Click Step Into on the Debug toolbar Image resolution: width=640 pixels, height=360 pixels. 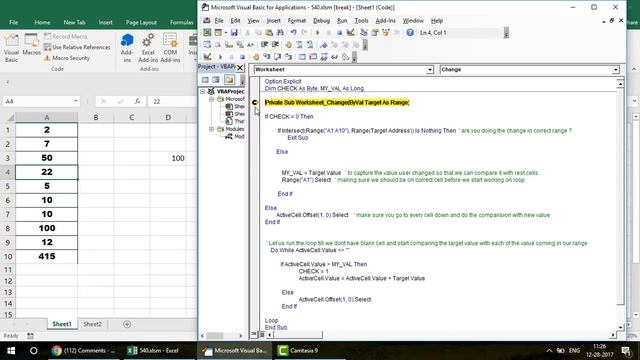tap(267, 57)
